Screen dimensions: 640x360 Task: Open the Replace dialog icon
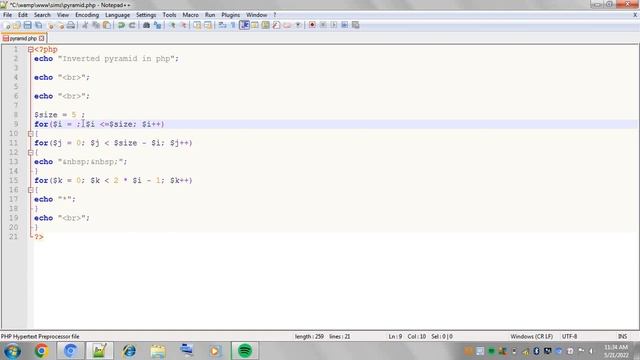pyautogui.click(x=157, y=25)
